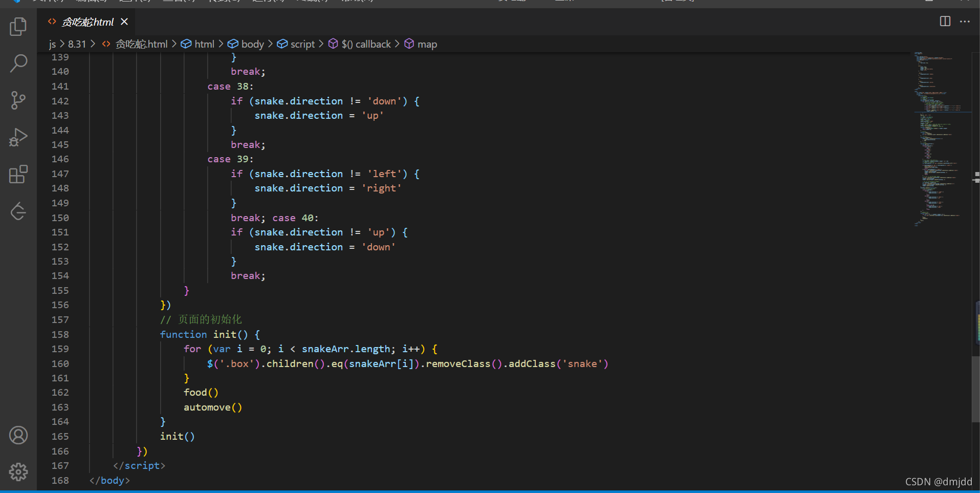
Task: Open Source Control view
Action: tap(18, 100)
